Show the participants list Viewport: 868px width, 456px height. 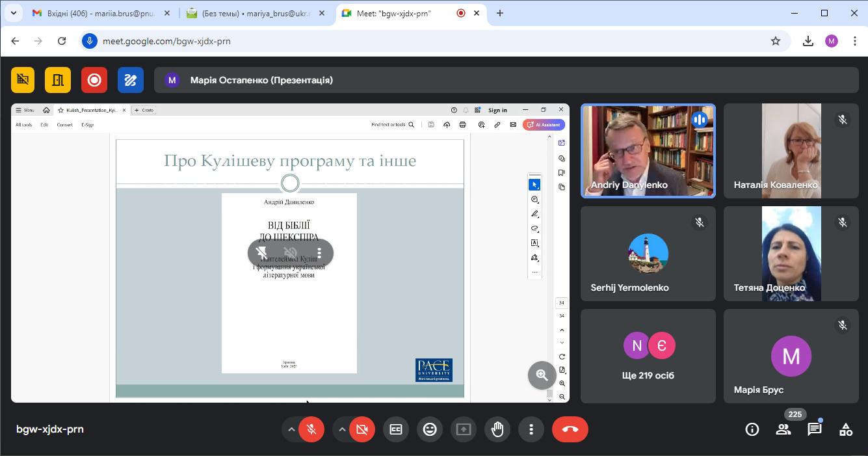point(783,429)
